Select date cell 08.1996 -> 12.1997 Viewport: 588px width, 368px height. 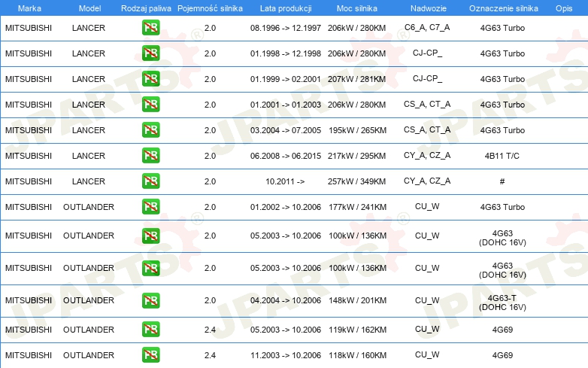[x=286, y=28]
